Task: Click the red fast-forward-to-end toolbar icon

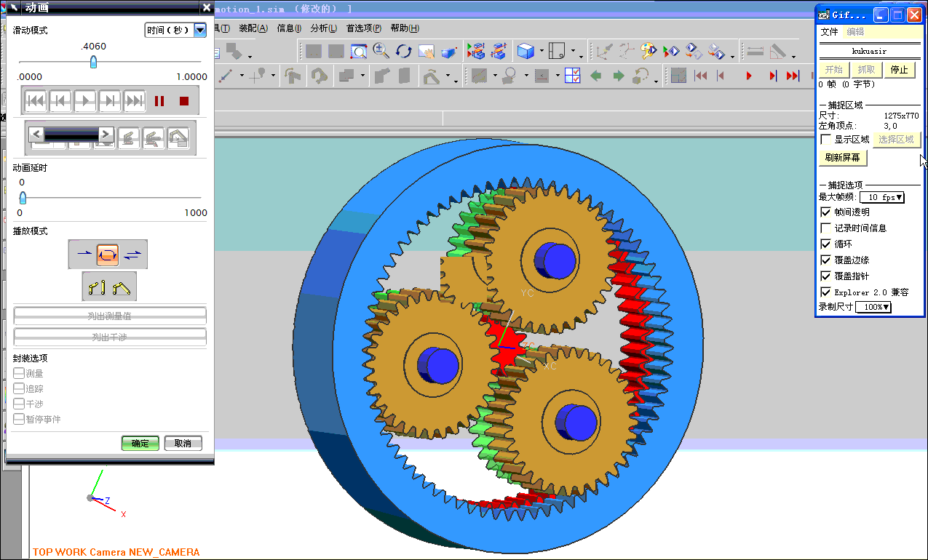Action: point(793,75)
